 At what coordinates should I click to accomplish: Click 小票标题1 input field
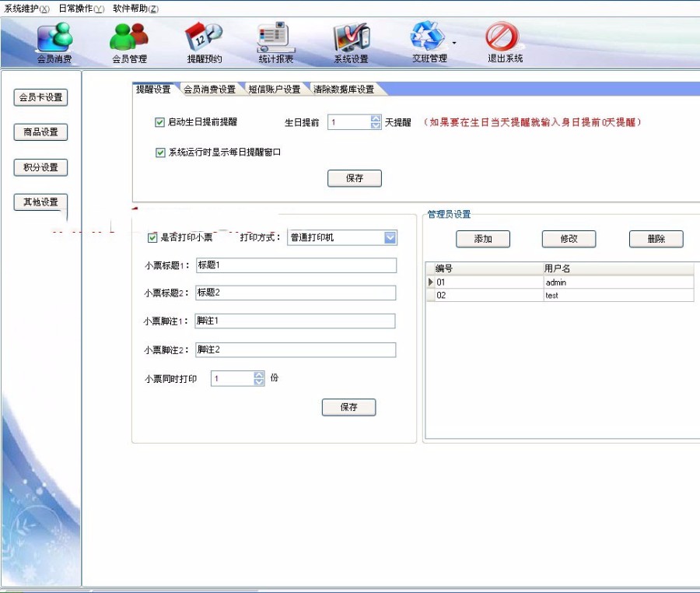pos(296,265)
